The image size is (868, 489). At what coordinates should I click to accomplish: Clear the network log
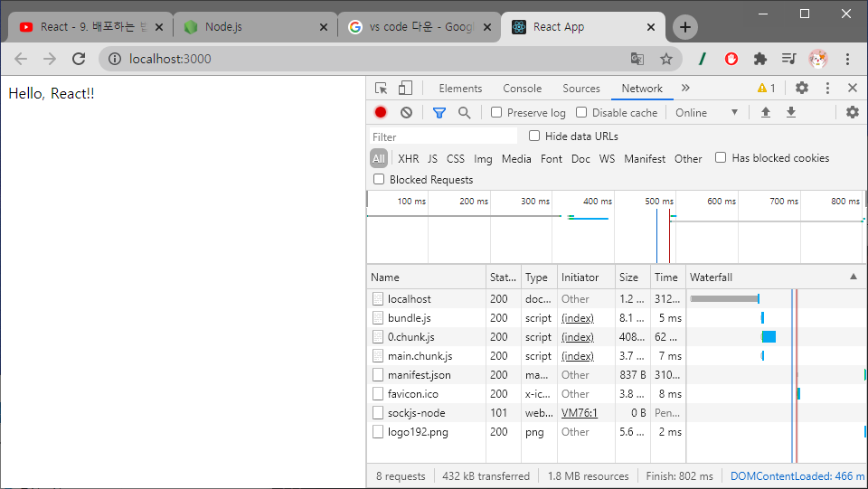coord(406,112)
